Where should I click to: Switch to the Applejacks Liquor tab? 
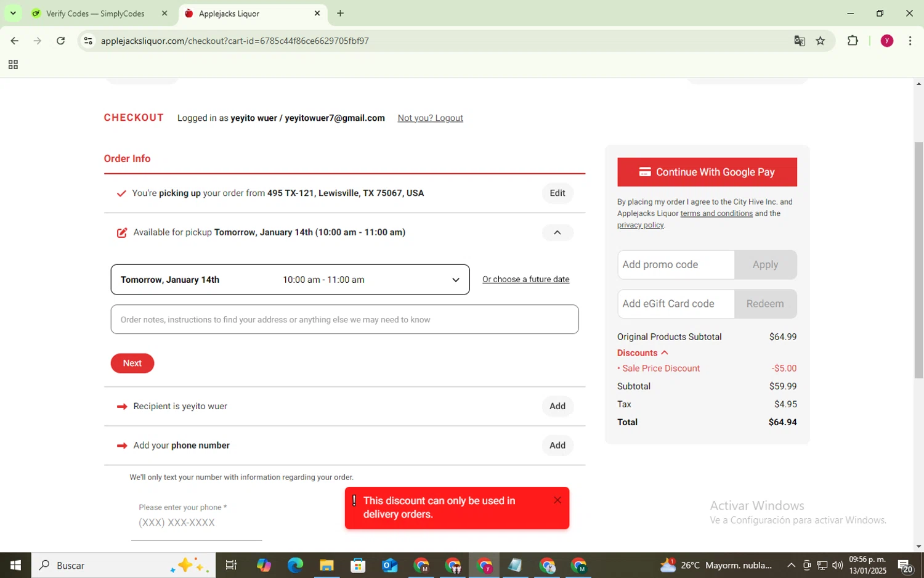253,13
